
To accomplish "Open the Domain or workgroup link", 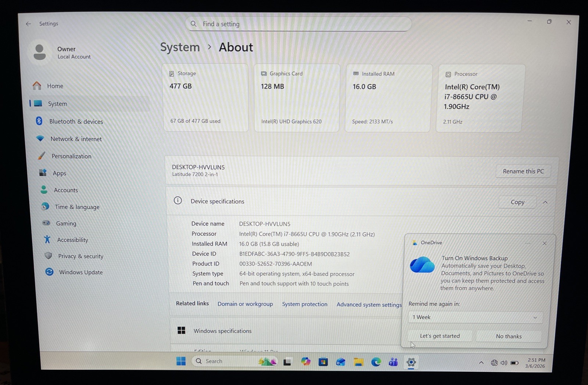I will pos(245,304).
